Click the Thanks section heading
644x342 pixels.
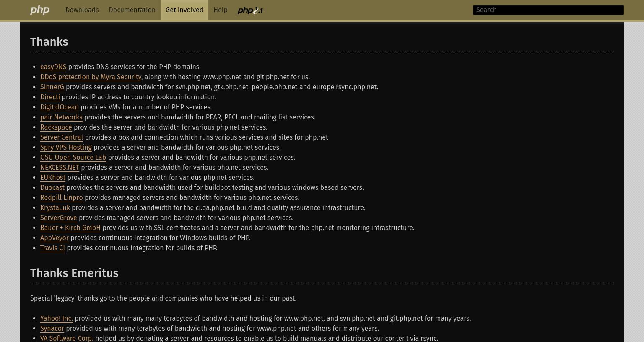coord(49,42)
